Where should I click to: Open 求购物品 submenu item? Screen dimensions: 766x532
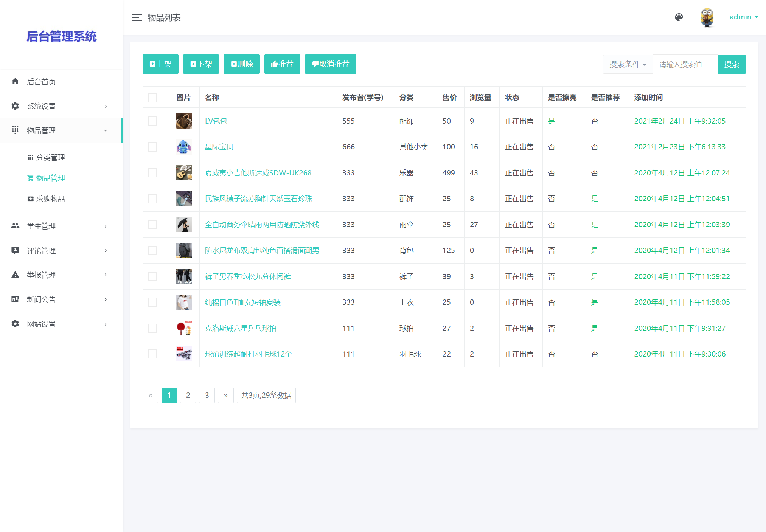pos(50,199)
